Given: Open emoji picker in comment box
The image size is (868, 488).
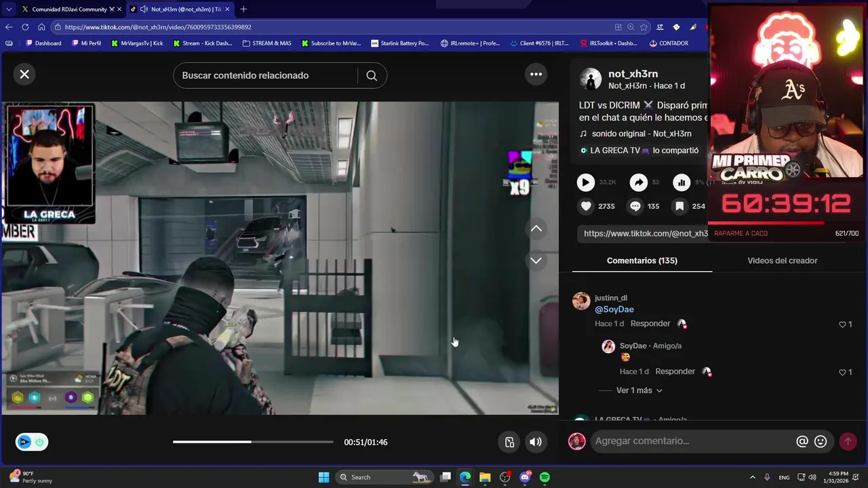Looking at the screenshot, I should coord(821,441).
